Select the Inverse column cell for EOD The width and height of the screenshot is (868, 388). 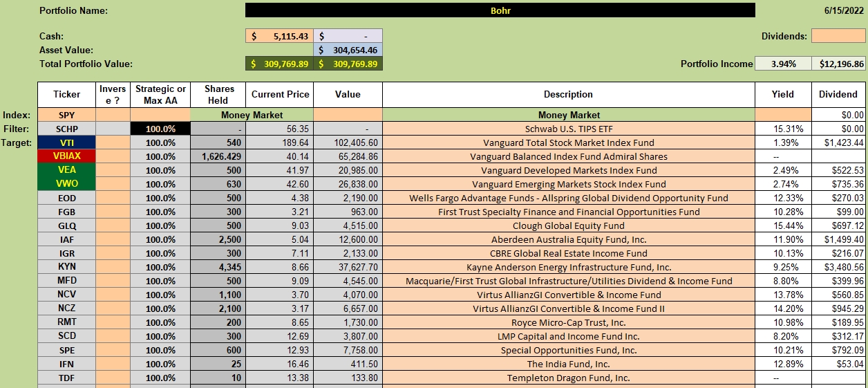(113, 198)
